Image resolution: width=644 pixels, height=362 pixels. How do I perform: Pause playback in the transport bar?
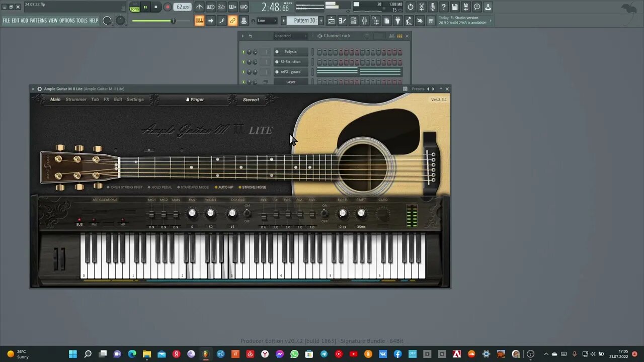click(145, 7)
